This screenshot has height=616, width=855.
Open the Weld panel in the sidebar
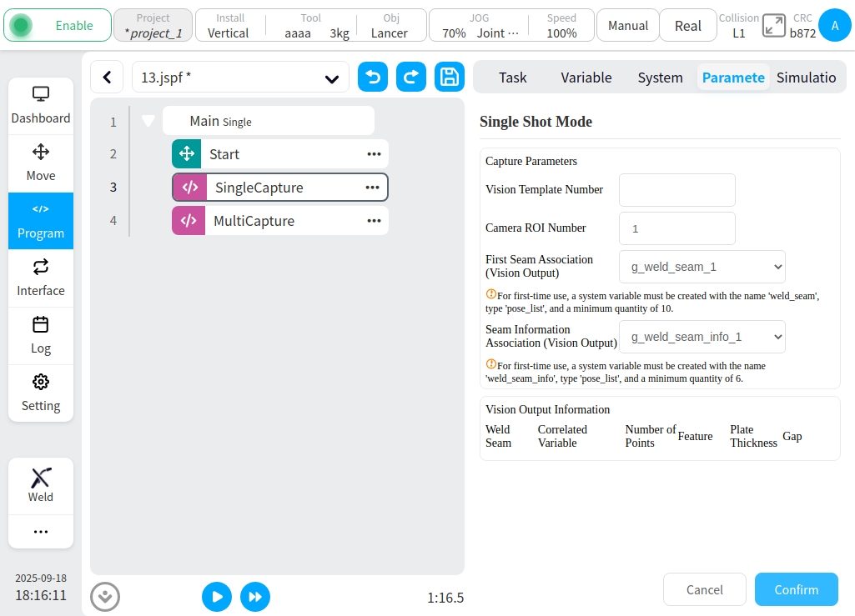(41, 485)
